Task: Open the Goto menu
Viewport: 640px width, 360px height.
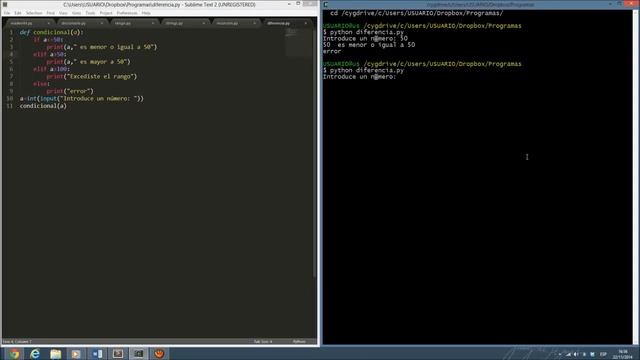Action: pos(76,13)
